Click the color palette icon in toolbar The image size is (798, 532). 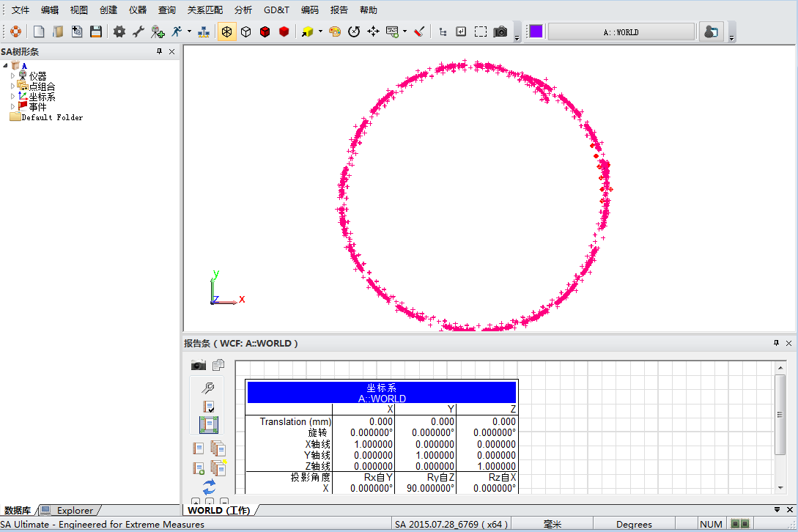coord(335,32)
